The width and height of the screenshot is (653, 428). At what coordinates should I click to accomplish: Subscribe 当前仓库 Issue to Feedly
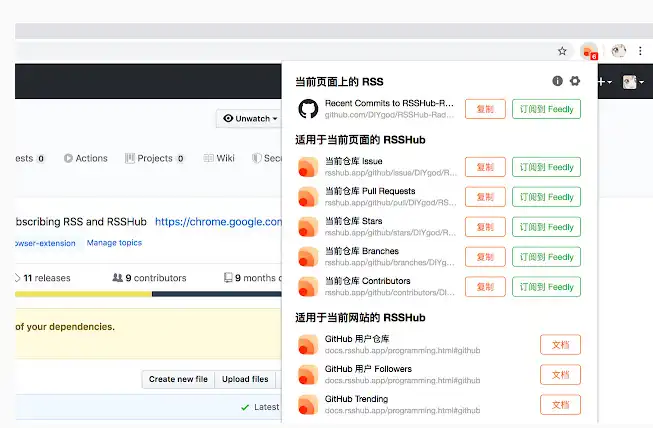546,167
